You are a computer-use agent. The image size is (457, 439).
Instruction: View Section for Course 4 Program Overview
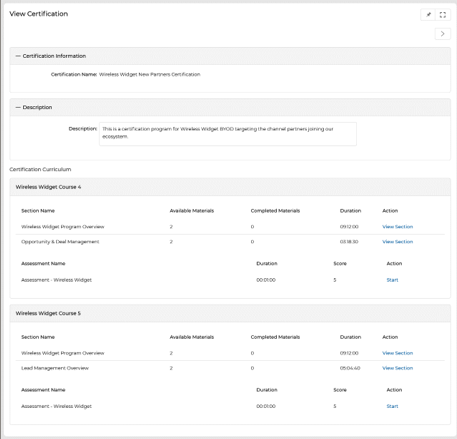[397, 227]
